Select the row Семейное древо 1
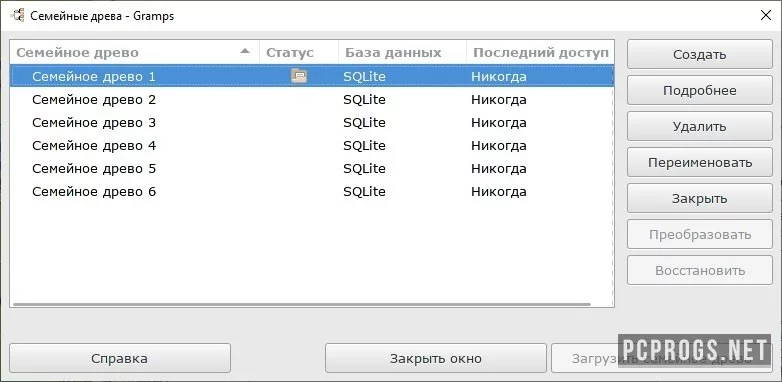782x382 pixels. point(312,76)
